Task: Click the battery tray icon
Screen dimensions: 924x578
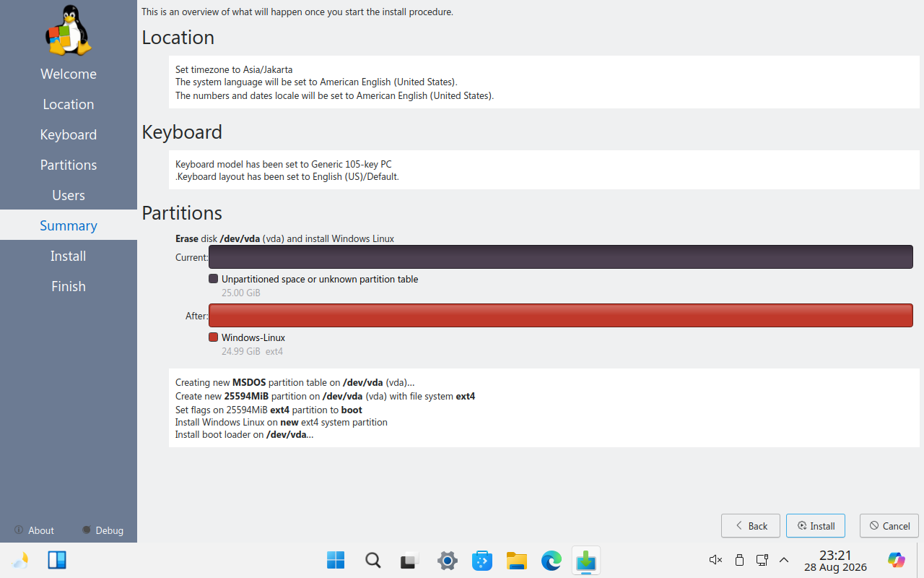Action: pos(739,560)
